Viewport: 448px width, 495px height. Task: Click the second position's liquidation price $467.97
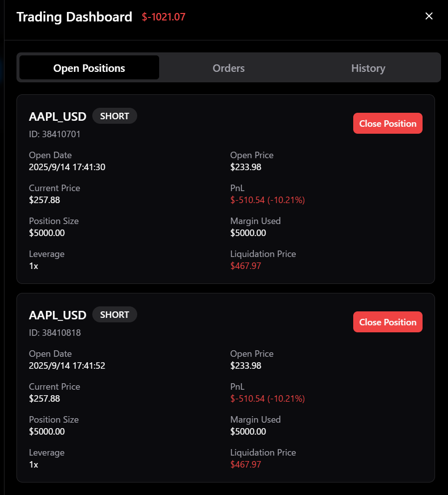tap(245, 465)
